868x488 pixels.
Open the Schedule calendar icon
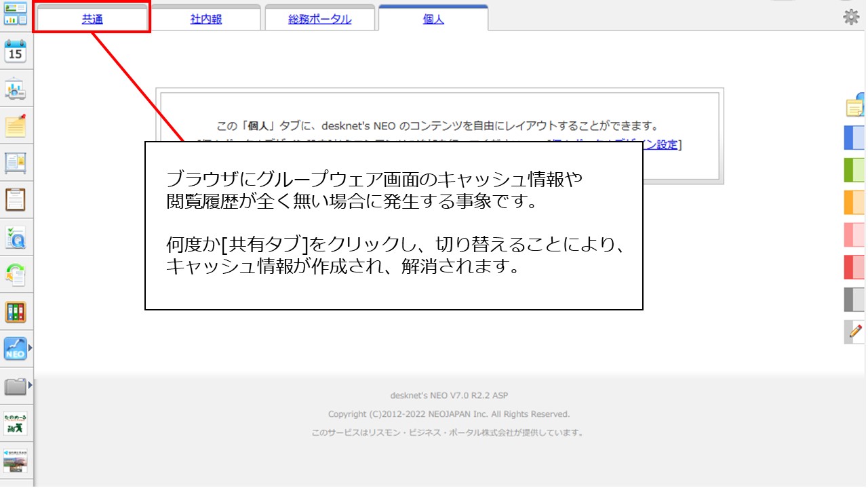15,52
